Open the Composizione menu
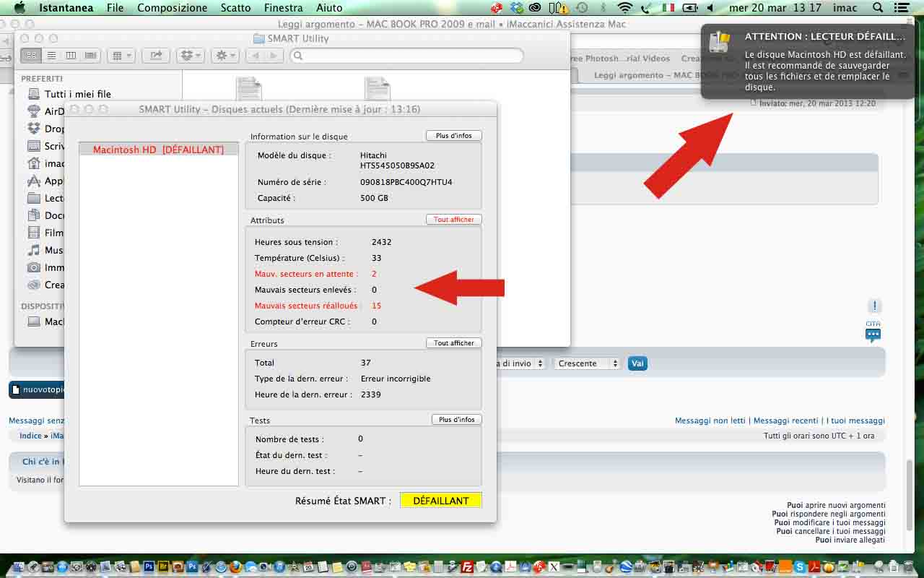The height and width of the screenshot is (578, 924). pos(172,8)
